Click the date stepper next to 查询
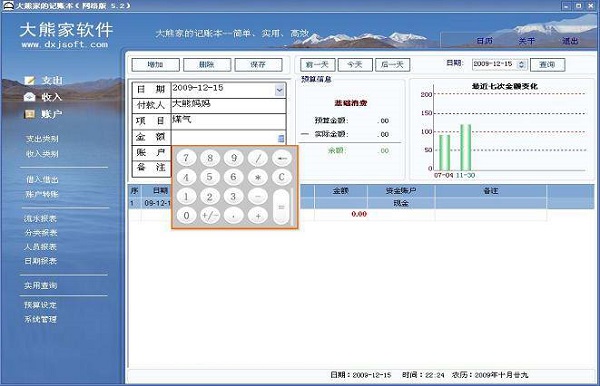The height and width of the screenshot is (386, 600). click(x=522, y=64)
